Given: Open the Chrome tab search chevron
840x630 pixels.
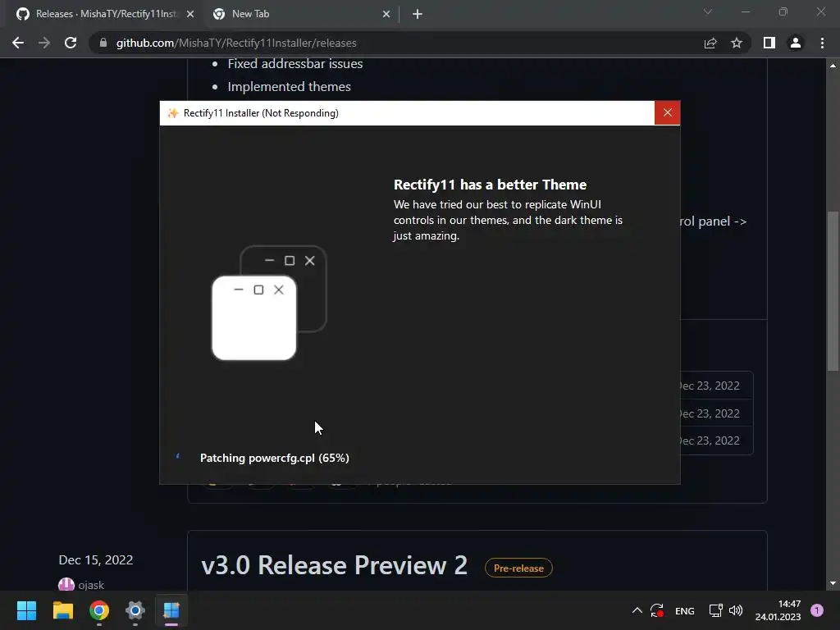Looking at the screenshot, I should (708, 11).
